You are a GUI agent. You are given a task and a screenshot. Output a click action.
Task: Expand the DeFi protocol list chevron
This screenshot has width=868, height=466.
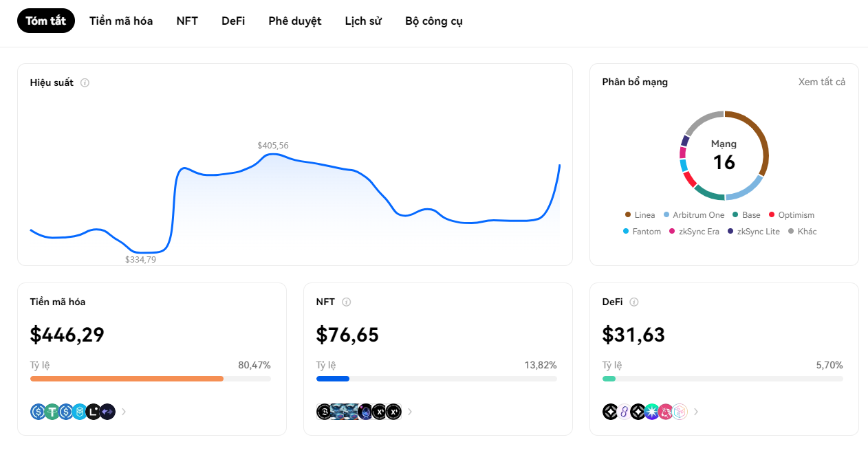click(696, 412)
